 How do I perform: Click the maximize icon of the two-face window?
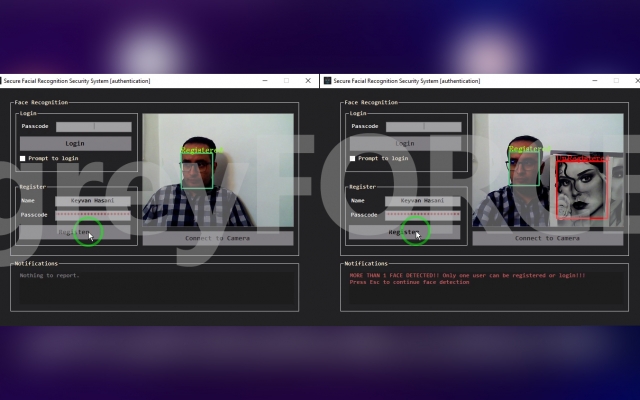pyautogui.click(x=616, y=81)
